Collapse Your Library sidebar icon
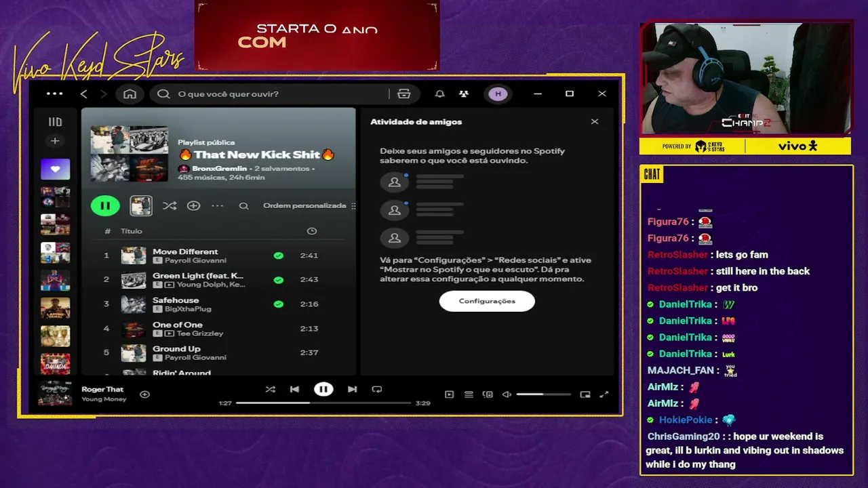The width and height of the screenshot is (868, 488). [x=55, y=122]
